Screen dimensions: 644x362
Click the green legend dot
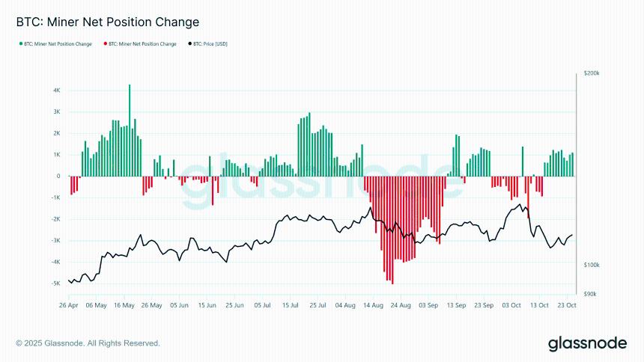coord(20,44)
